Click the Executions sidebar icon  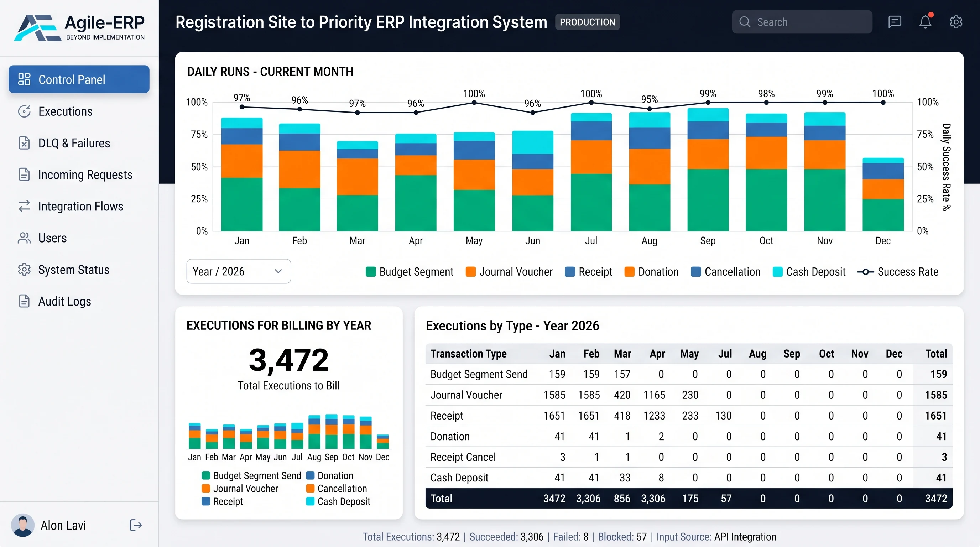[x=24, y=111]
